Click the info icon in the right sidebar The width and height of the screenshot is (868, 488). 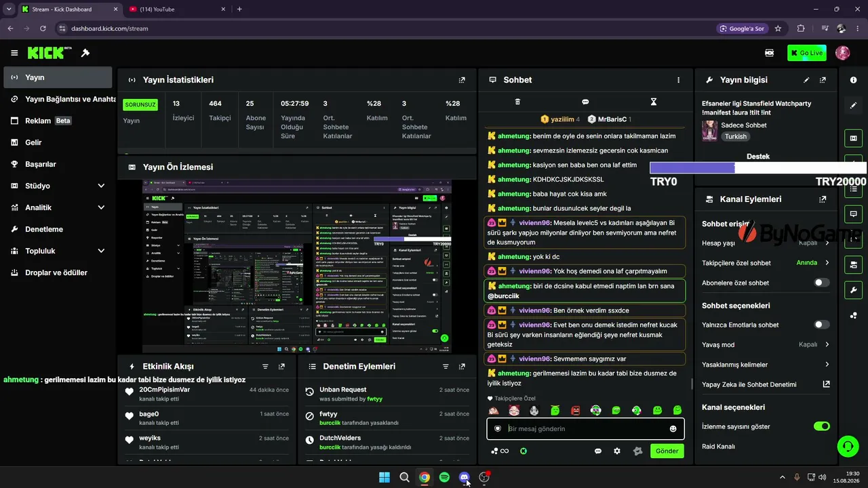click(x=853, y=80)
